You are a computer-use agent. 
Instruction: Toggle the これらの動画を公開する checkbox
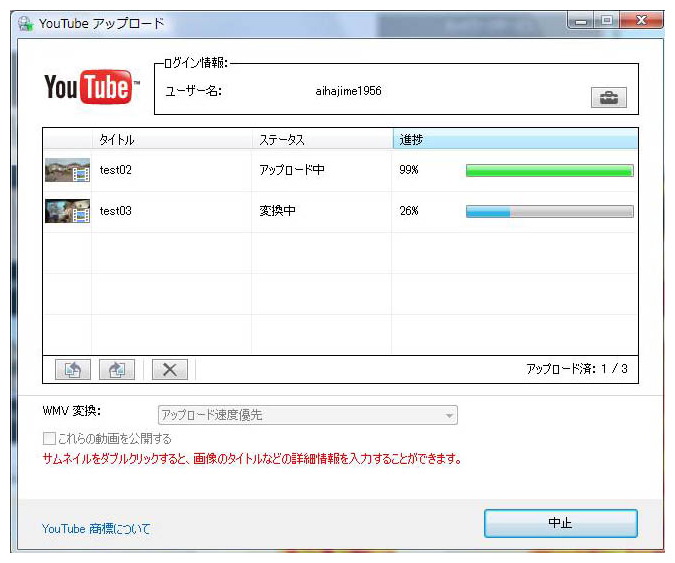(x=50, y=438)
